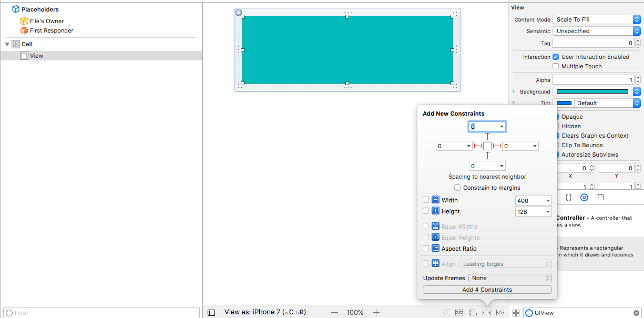Click the Alpha input field
This screenshot has width=644, height=318.
(x=594, y=80)
